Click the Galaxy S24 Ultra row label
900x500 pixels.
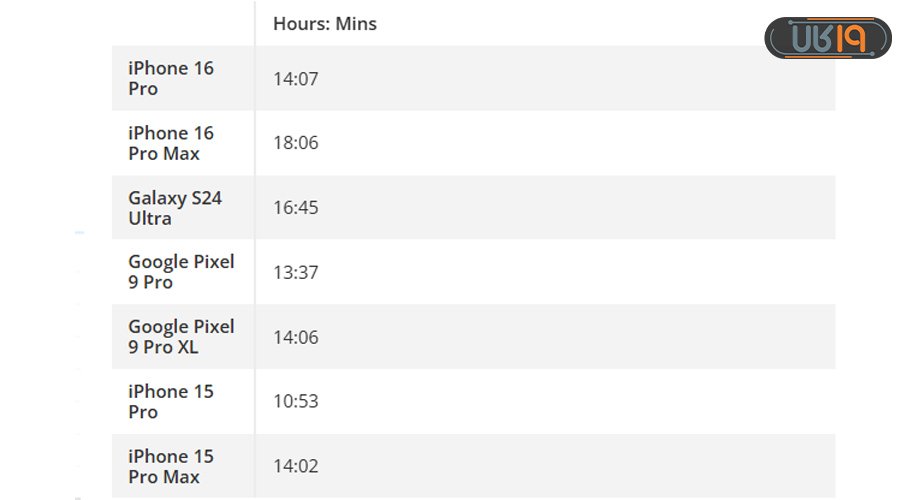pos(175,208)
